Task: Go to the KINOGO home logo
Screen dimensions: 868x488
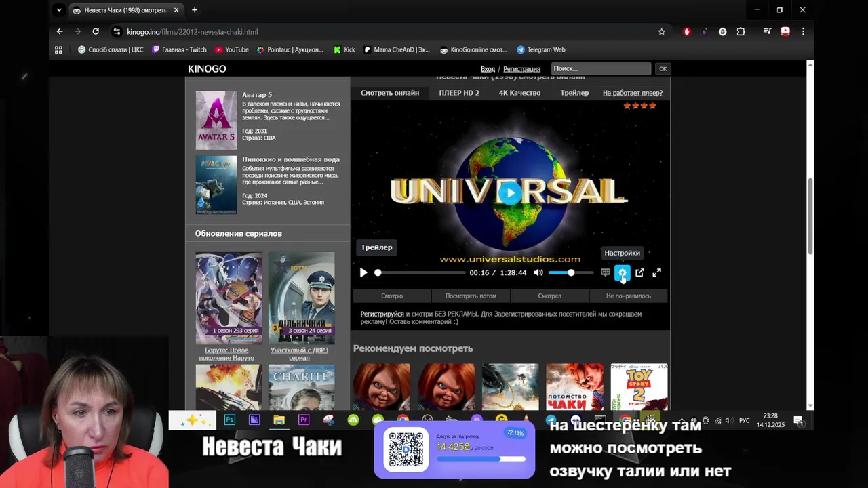Action: (207, 68)
